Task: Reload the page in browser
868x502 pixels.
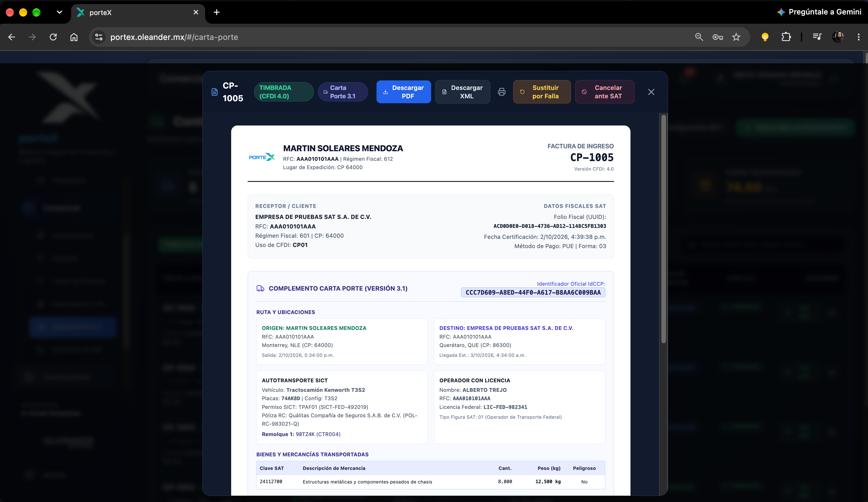Action: 53,37
